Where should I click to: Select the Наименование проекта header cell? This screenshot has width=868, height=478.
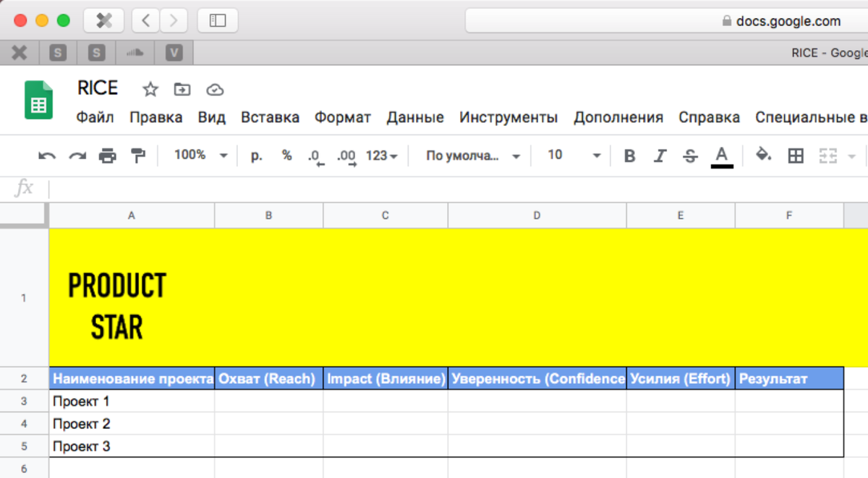tap(132, 378)
